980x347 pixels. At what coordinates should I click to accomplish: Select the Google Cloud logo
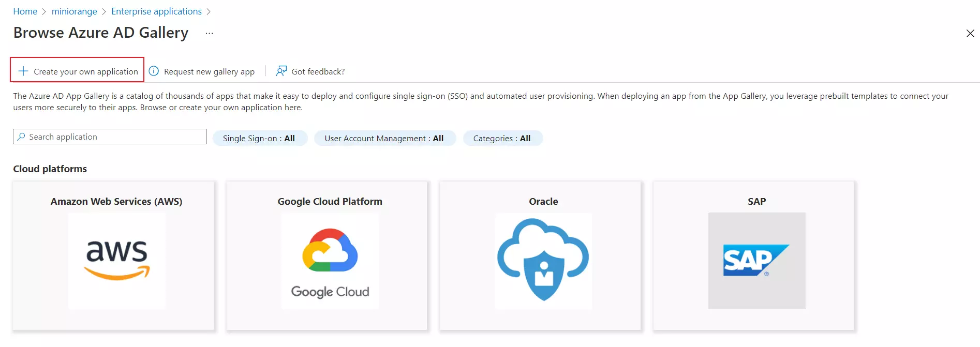(330, 261)
